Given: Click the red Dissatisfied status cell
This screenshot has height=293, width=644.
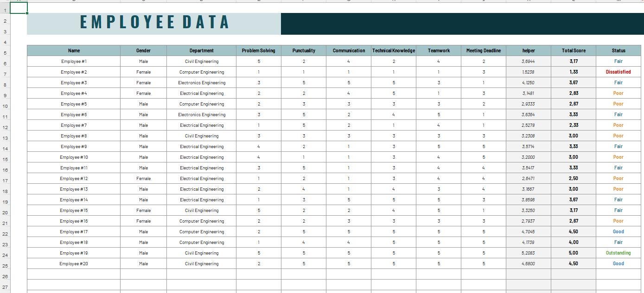Looking at the screenshot, I should 618,72.
